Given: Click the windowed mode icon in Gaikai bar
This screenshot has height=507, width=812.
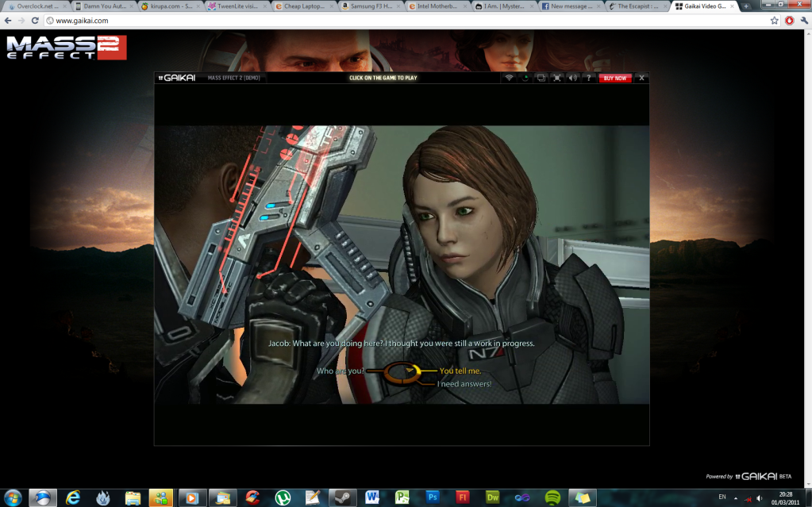Looking at the screenshot, I should (541, 78).
